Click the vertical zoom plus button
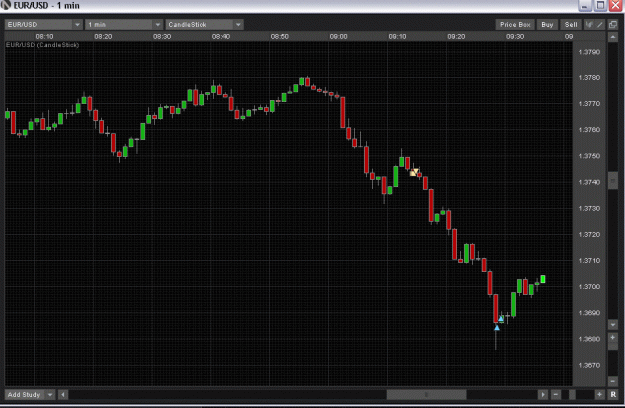Image resolution: width=625 pixels, height=408 pixels. pyautogui.click(x=613, y=338)
